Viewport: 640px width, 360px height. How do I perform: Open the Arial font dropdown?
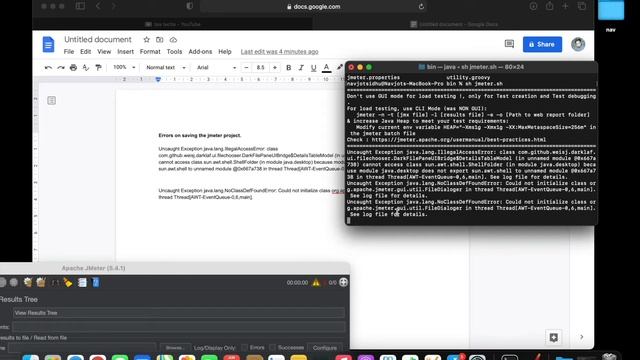pyautogui.click(x=216, y=67)
